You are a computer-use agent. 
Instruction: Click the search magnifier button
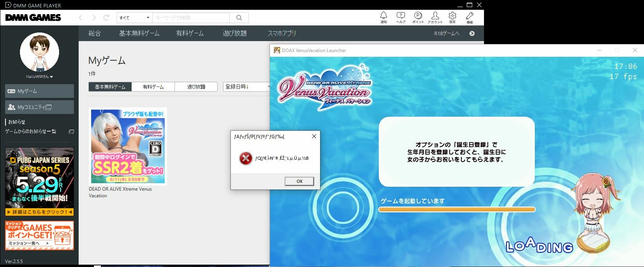239,18
